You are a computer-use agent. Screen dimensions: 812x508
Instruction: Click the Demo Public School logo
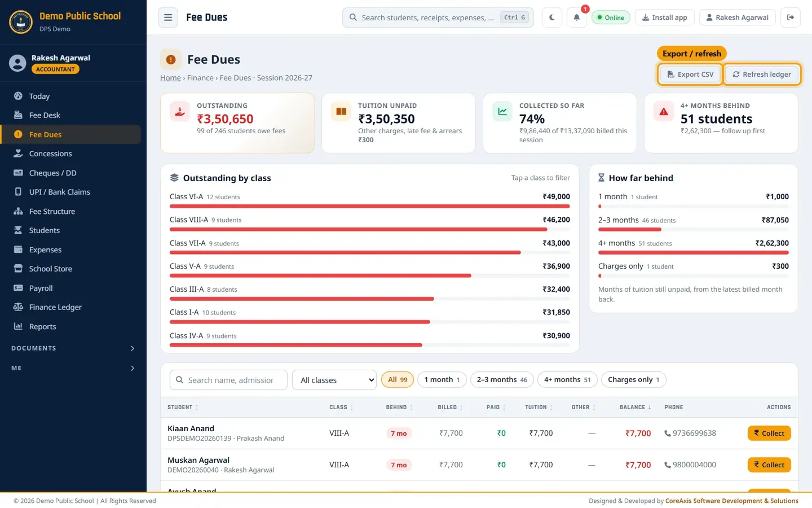tap(21, 22)
